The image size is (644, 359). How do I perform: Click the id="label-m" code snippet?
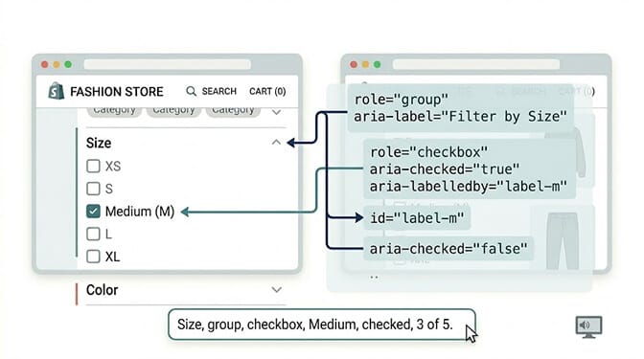point(417,218)
